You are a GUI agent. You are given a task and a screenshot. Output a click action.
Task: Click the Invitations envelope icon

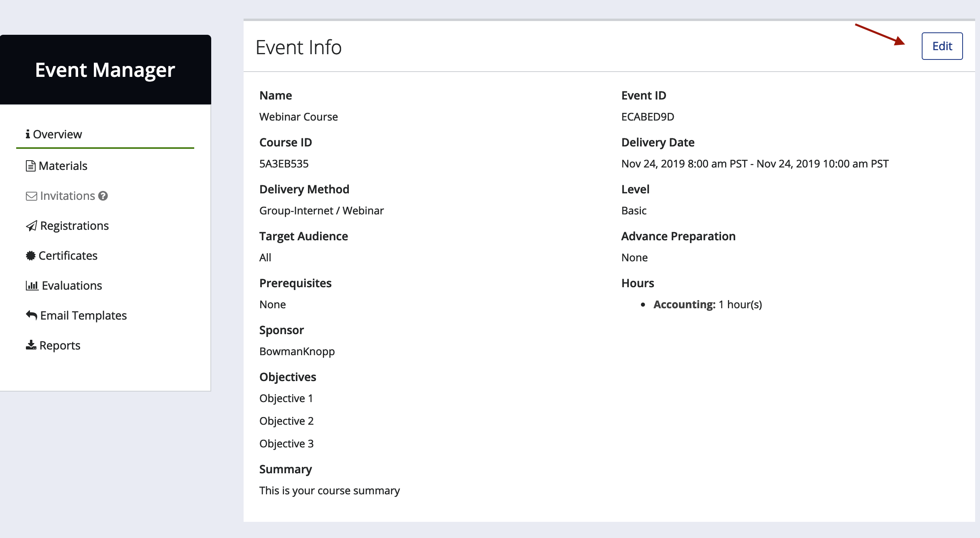pyautogui.click(x=31, y=196)
